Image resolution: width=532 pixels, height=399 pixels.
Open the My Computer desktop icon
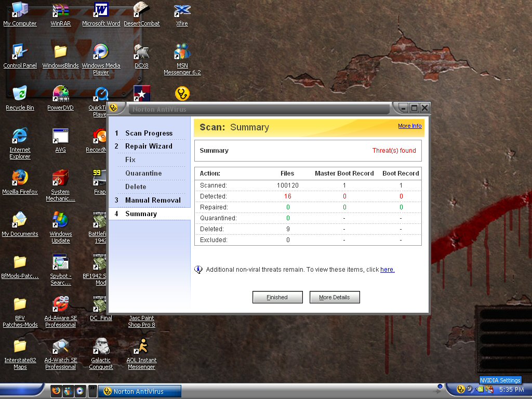20,14
